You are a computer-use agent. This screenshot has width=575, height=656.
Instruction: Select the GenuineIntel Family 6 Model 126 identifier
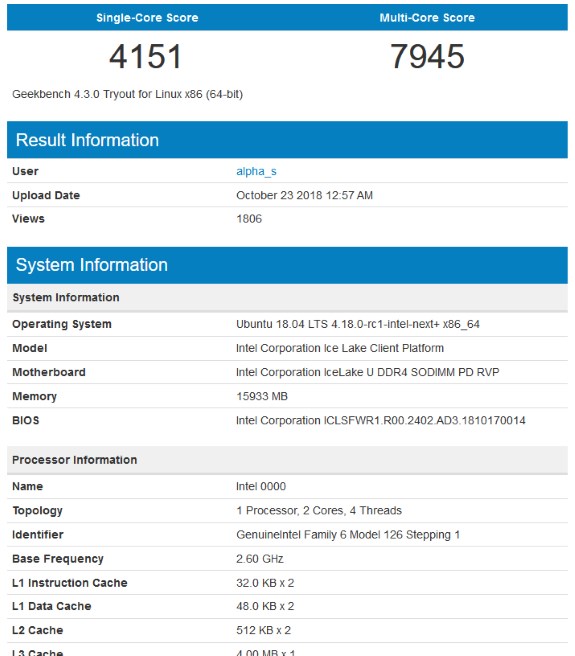coord(348,535)
